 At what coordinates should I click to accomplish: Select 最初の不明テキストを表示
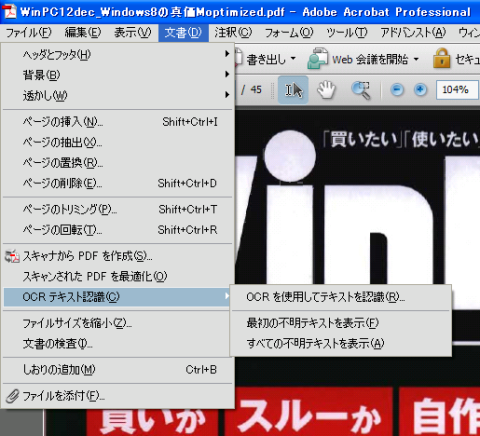[x=341, y=323]
